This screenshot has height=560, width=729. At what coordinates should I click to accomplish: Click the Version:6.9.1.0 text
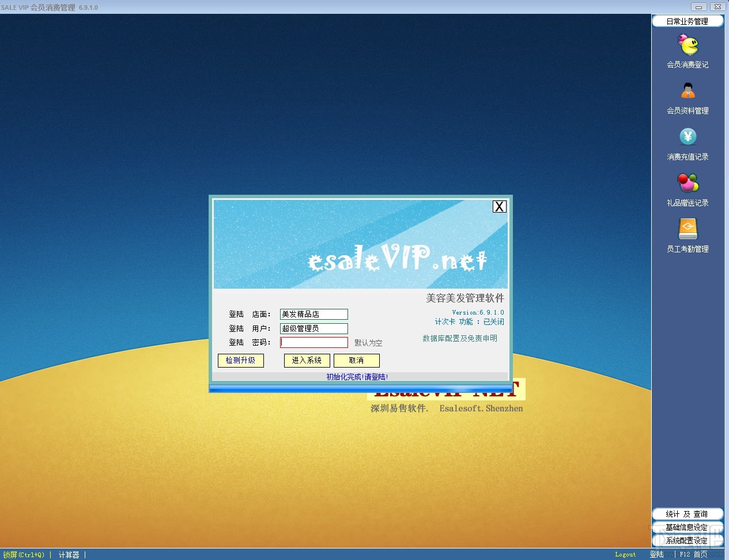478,312
